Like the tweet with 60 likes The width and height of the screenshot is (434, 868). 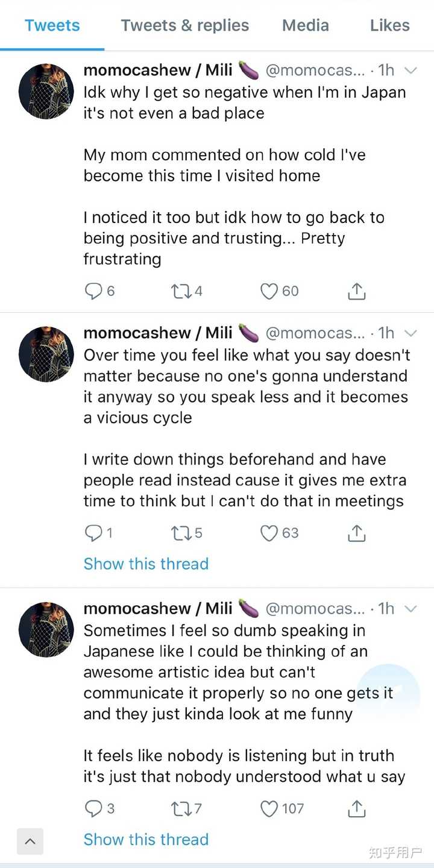pyautogui.click(x=269, y=292)
